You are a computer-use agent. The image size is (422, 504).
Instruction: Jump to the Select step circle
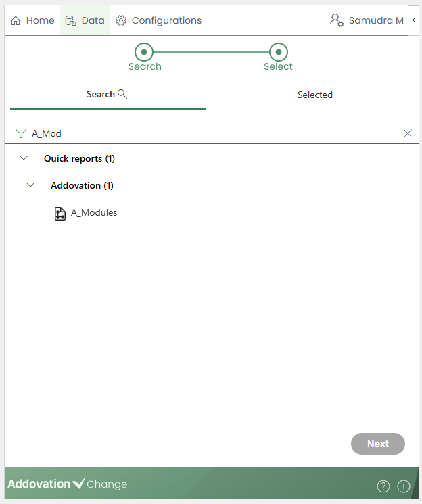coord(279,51)
